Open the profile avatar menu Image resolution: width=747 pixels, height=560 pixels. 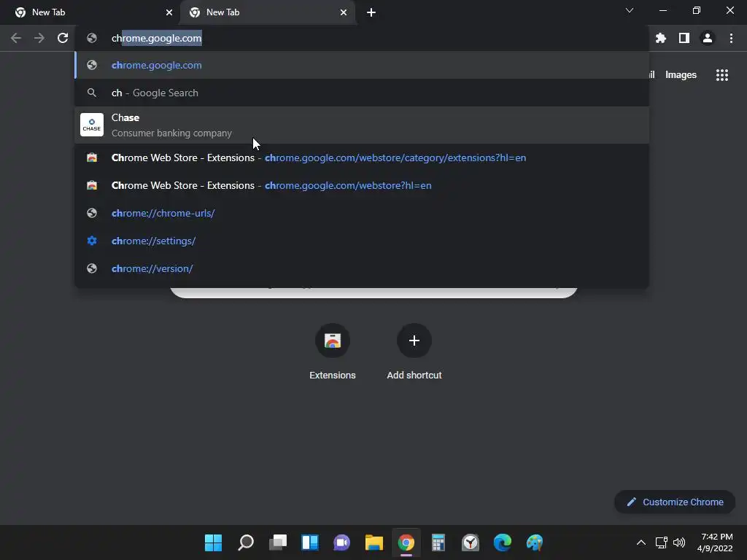pyautogui.click(x=708, y=38)
